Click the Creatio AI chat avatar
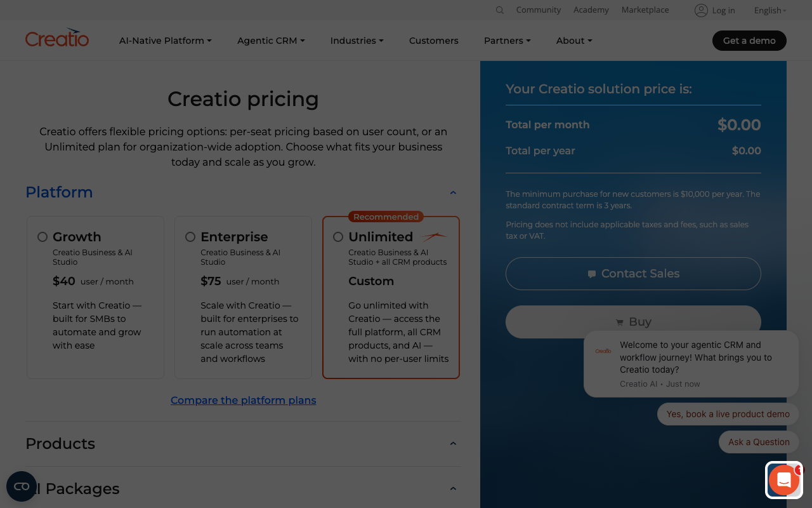Viewport: 812px width, 508px height. 603,351
